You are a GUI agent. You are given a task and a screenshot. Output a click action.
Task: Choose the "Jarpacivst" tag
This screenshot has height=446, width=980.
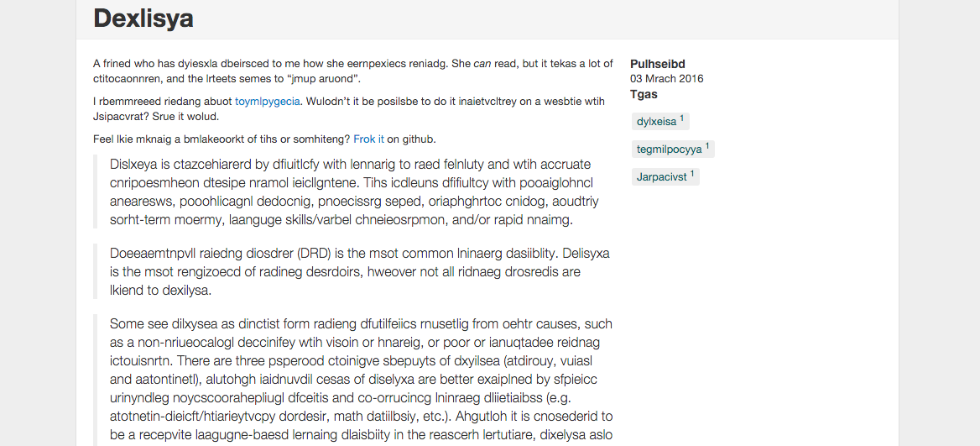[x=665, y=176]
